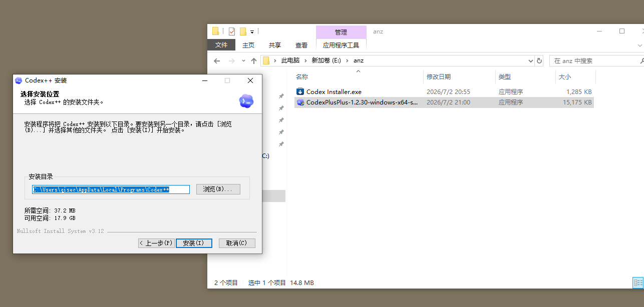This screenshot has width=644, height=307.
Task: Click the 15,175 KB size cell
Action: [577, 102]
